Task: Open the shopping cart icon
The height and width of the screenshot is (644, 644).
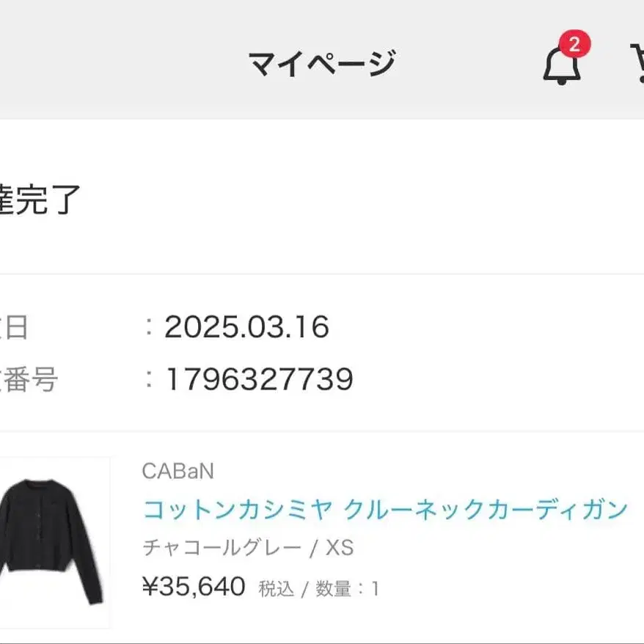Action: pyautogui.click(x=637, y=62)
